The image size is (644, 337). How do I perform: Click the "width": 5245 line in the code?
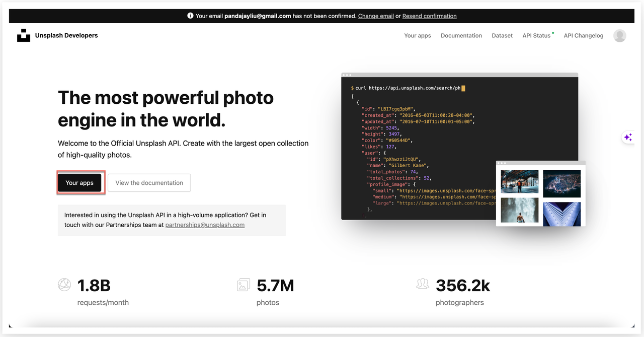tap(381, 128)
